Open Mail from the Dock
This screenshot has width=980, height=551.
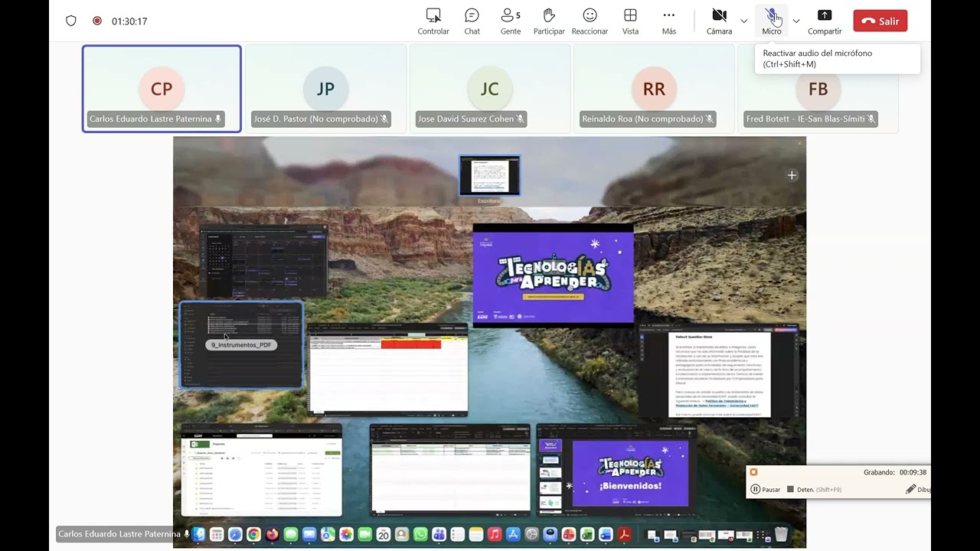point(309,534)
